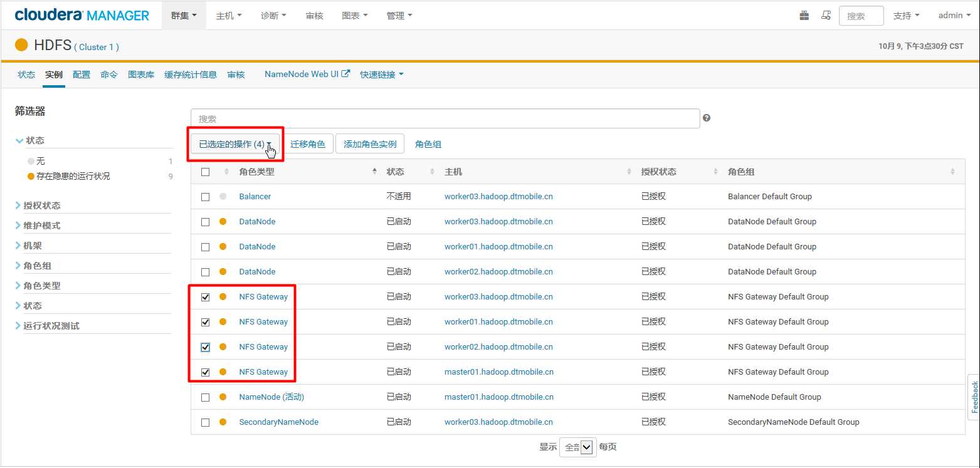Click the top header 搜索 box
Viewport: 980px width, 468px height.
coord(861,16)
